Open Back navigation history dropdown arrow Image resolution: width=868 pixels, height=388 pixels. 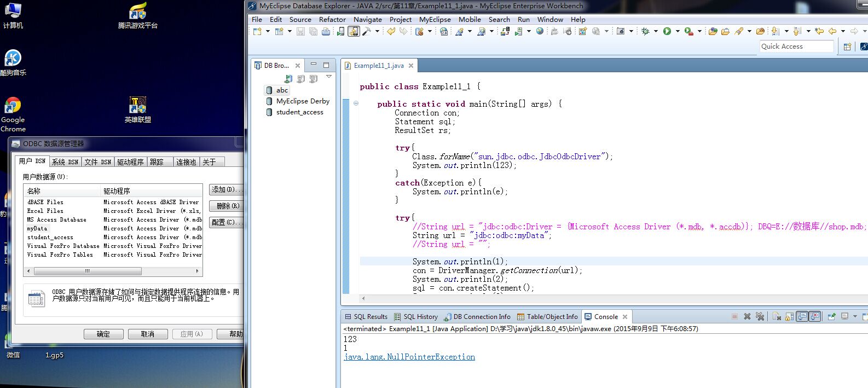(x=843, y=31)
